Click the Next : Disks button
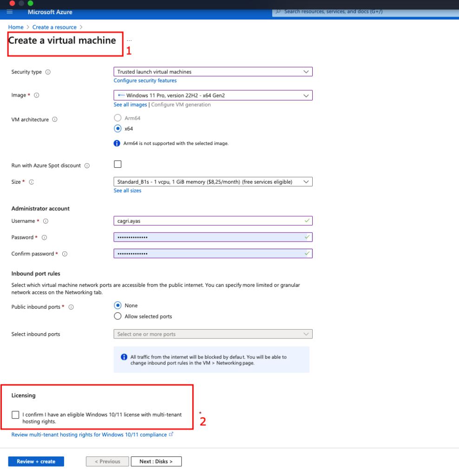The width and height of the screenshot is (459, 476). pos(156,462)
